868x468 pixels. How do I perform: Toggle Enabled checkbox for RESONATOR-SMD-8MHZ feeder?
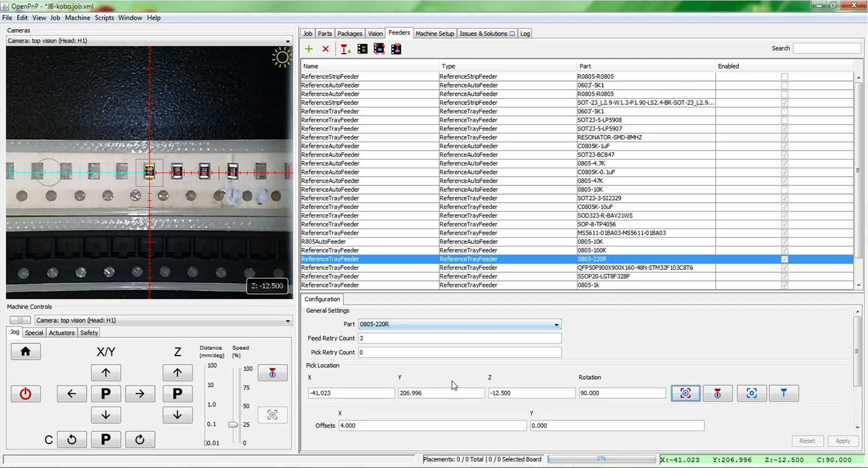[784, 137]
